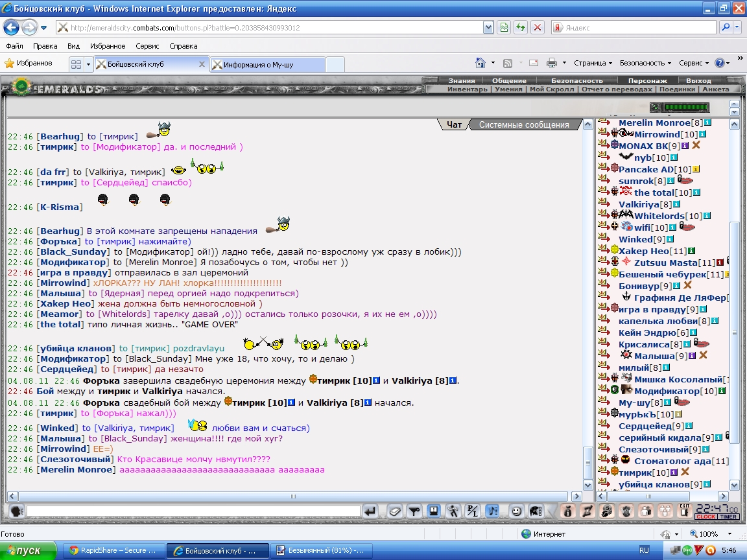Open the Безопасность dropdown in command bar
The image size is (747, 560).
pos(645,63)
